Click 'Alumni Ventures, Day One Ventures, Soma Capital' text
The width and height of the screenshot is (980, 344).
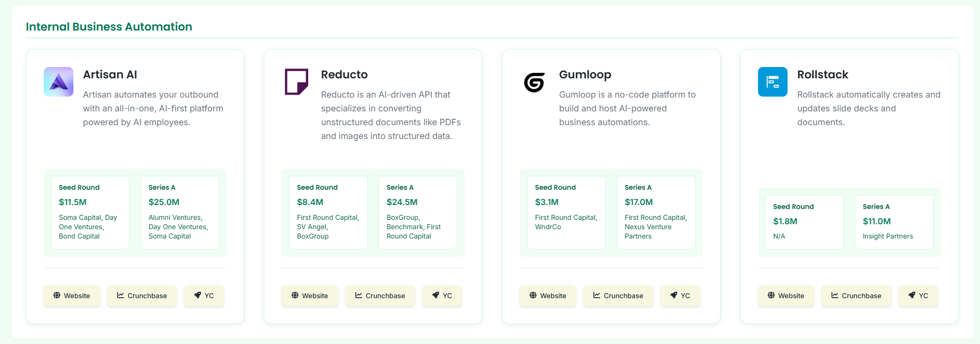pos(178,227)
